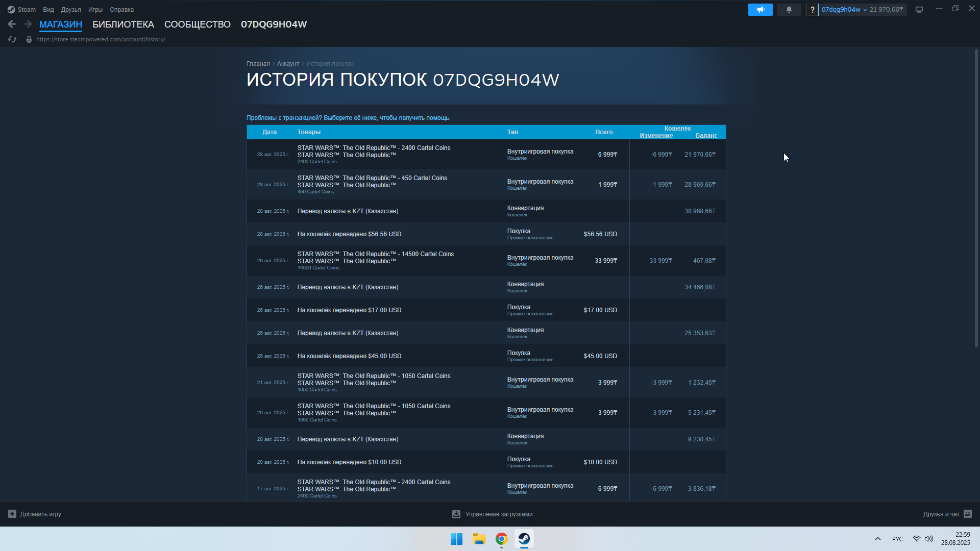Image resolution: width=980 pixels, height=551 pixels.
Task: Click the padlock icon beside the URL
Action: click(29, 39)
